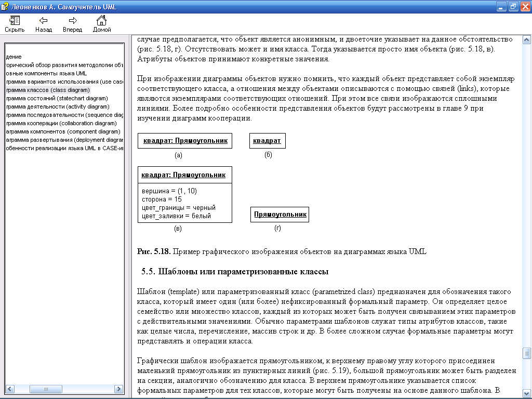The height and width of the screenshot is (399, 532).
Task: Open the activity diagram topic
Action: 58,107
